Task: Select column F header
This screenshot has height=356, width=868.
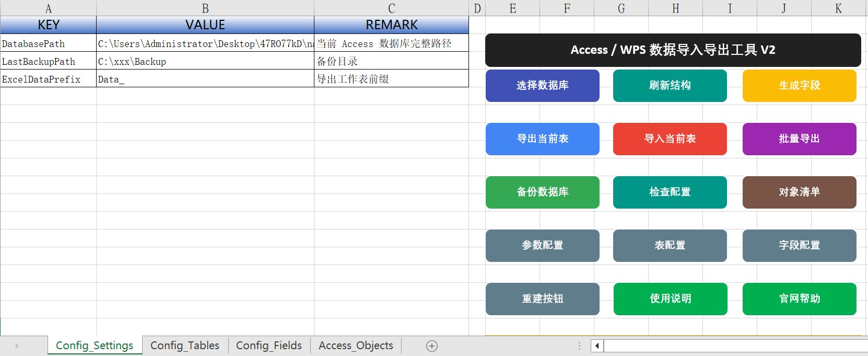Action: pyautogui.click(x=567, y=8)
